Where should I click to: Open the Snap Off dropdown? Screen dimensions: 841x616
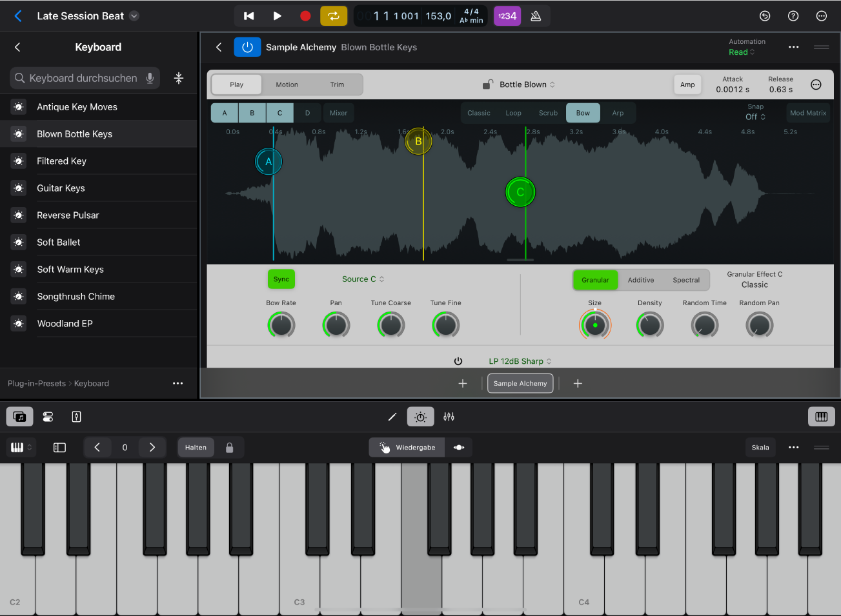coord(754,117)
